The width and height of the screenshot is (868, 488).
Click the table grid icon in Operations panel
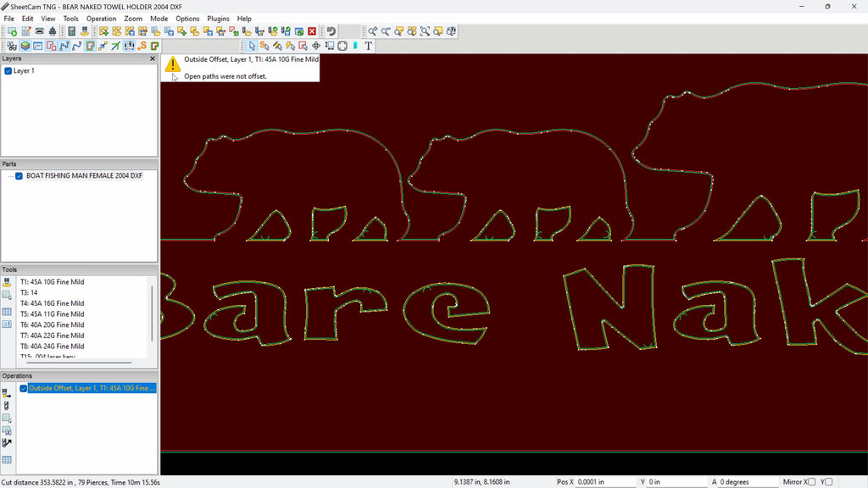[x=7, y=459]
